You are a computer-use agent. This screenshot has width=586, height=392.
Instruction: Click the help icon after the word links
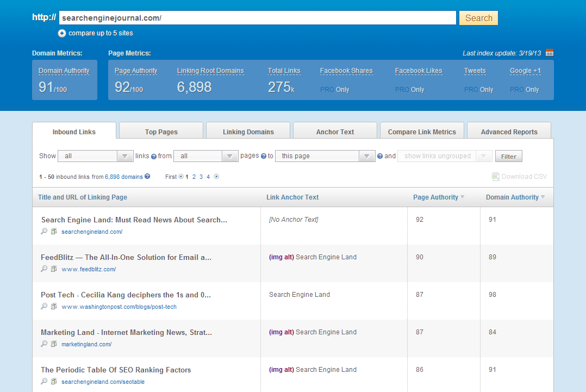(x=154, y=157)
